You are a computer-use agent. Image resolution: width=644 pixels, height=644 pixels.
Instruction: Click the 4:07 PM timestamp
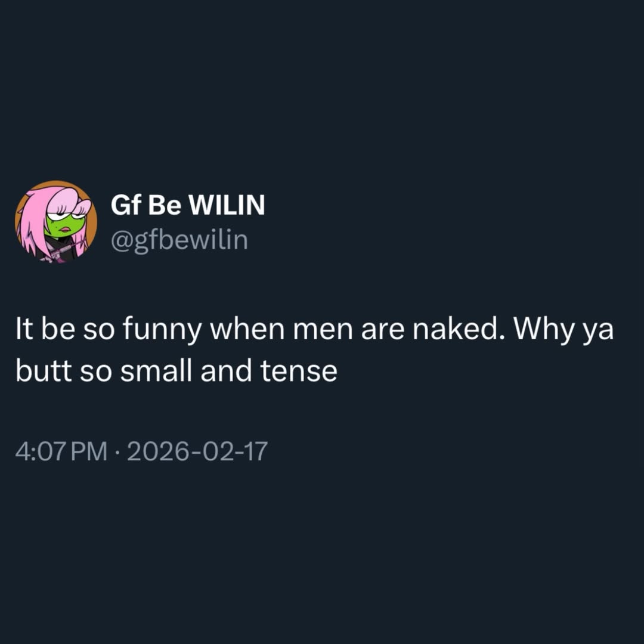point(61,451)
